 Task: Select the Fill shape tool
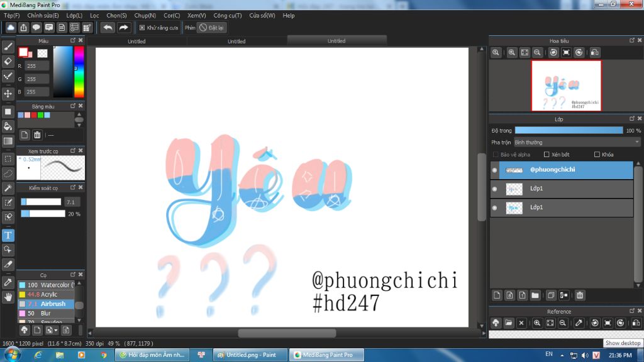pos(8,112)
